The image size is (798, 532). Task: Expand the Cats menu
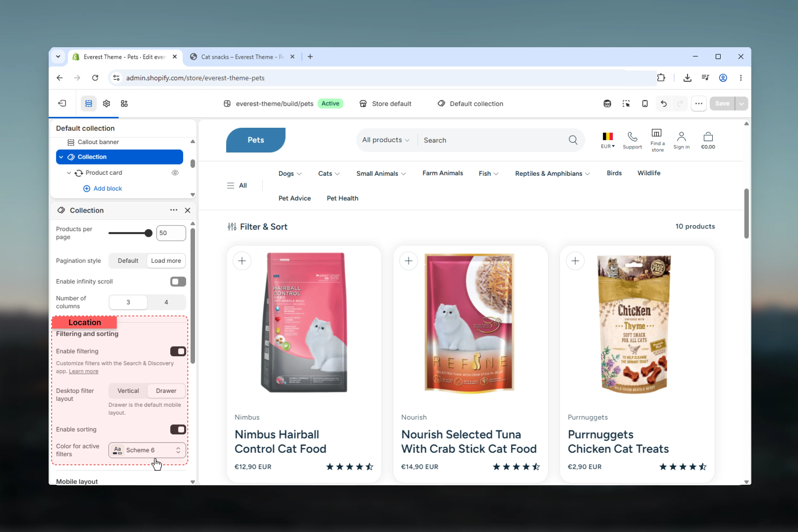329,173
